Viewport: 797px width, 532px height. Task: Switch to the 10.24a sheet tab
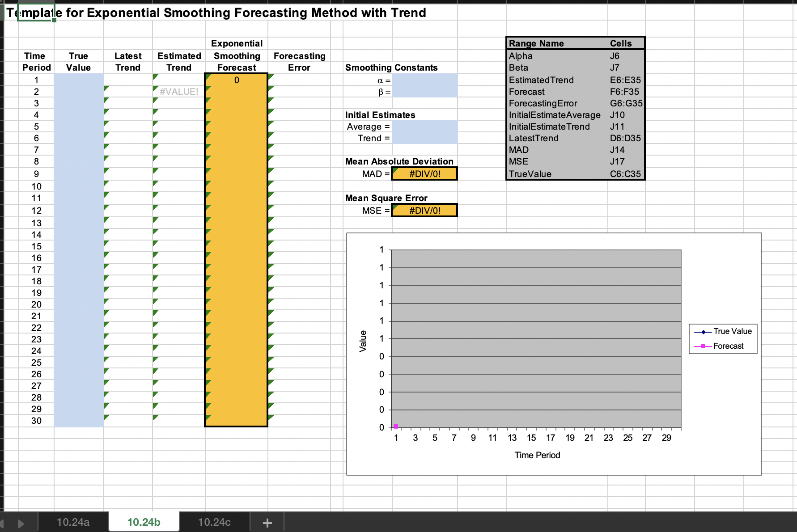pos(73,522)
